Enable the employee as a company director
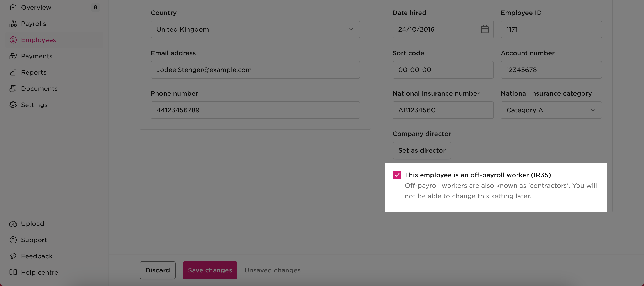 point(422,150)
